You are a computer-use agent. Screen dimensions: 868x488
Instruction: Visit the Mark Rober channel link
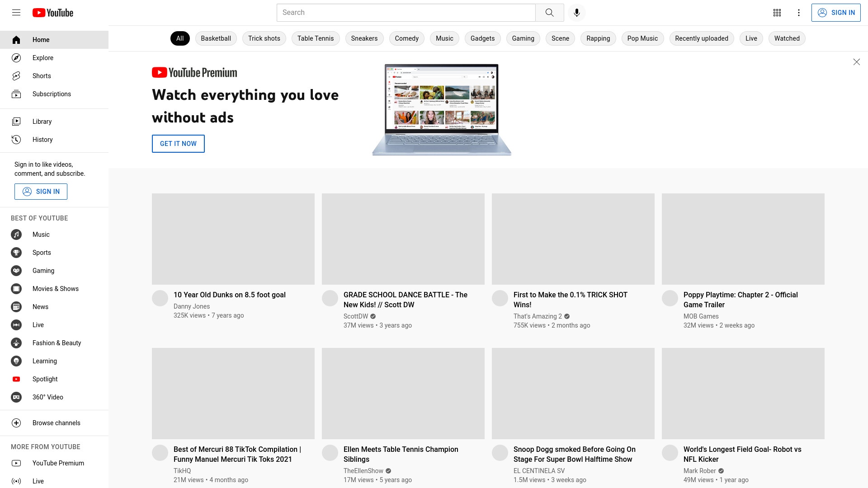700,471
